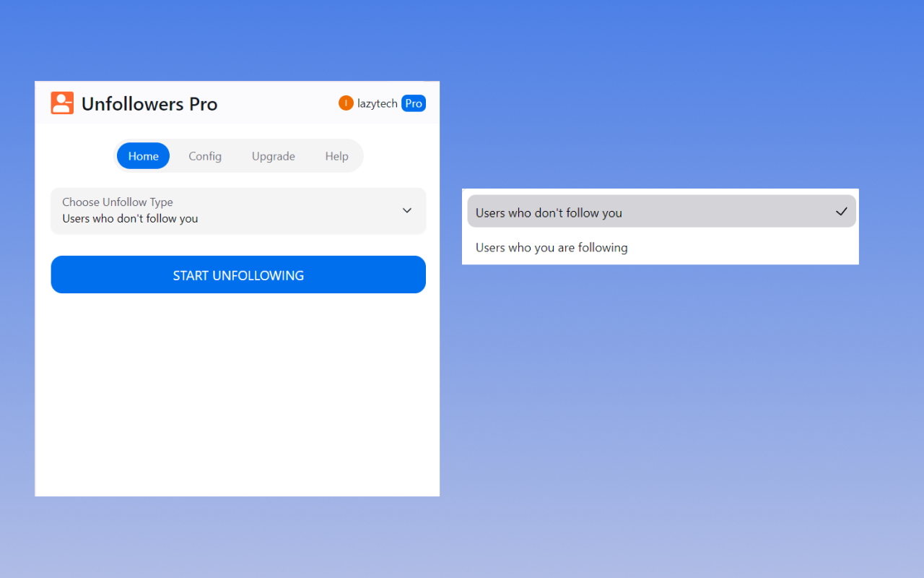
Task: Click the blue Pro badge
Action: (414, 103)
